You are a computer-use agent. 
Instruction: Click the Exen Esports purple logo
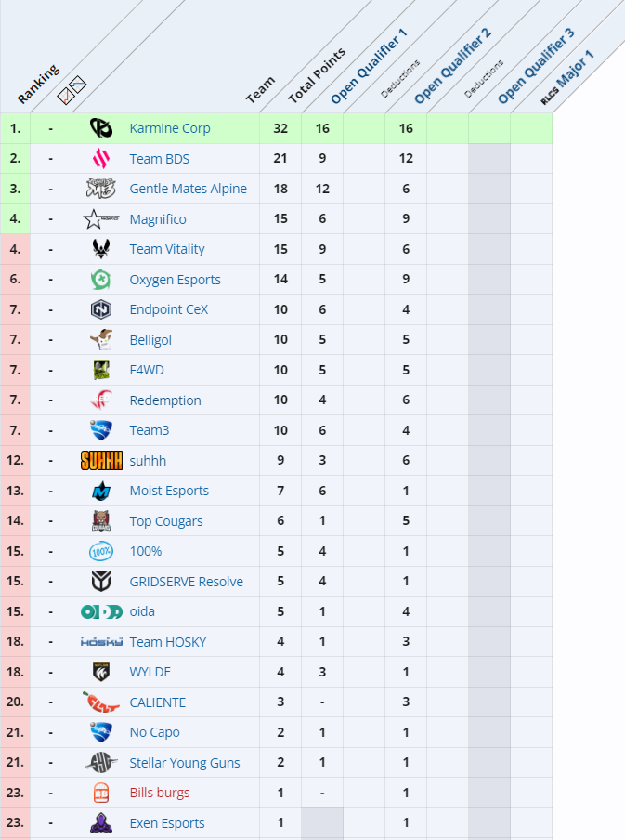pos(100,823)
